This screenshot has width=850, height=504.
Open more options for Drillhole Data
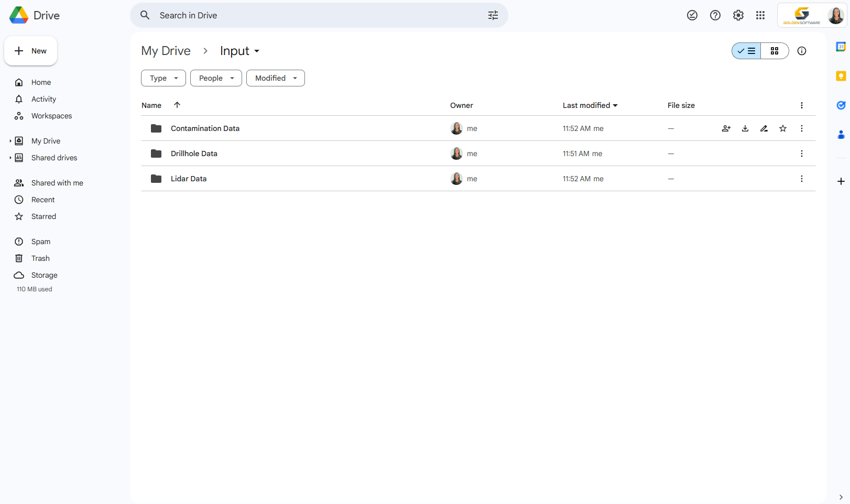pos(801,154)
